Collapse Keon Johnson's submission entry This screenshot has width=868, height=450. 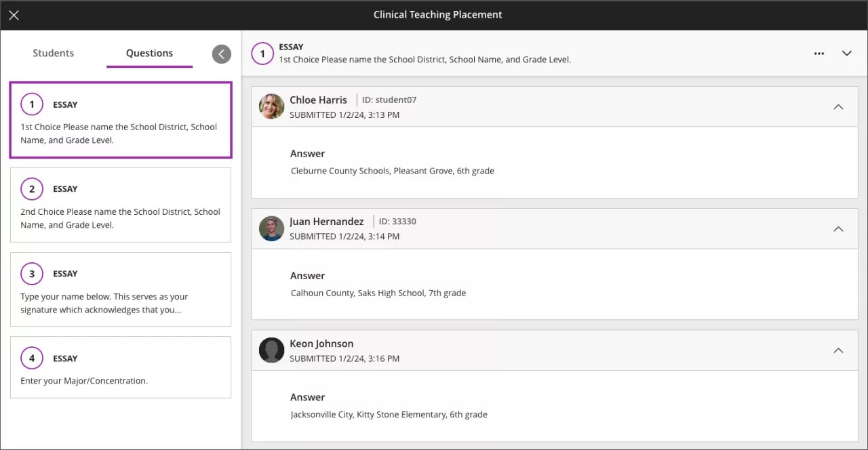pos(838,350)
